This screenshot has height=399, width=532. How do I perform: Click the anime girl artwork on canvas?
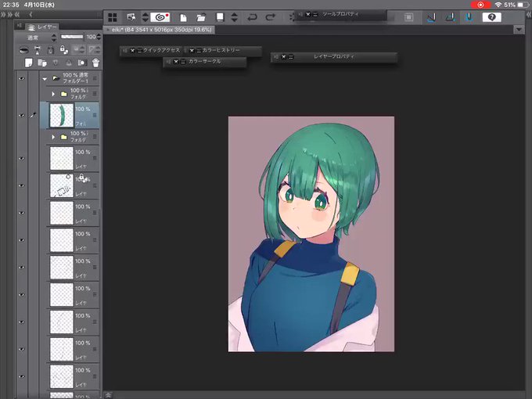point(311,234)
